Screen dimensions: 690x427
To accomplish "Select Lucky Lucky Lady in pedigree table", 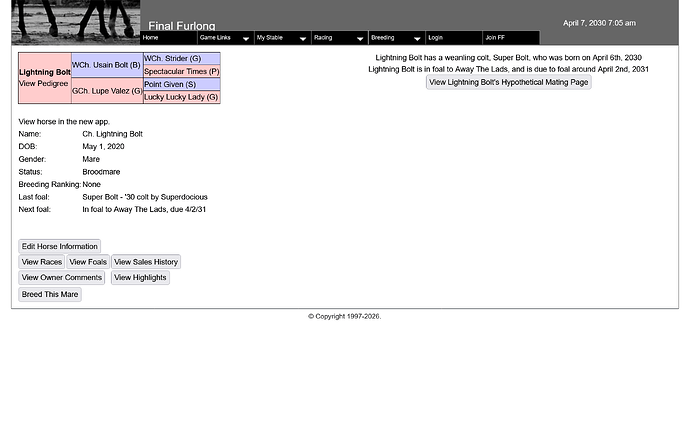I will [x=181, y=97].
